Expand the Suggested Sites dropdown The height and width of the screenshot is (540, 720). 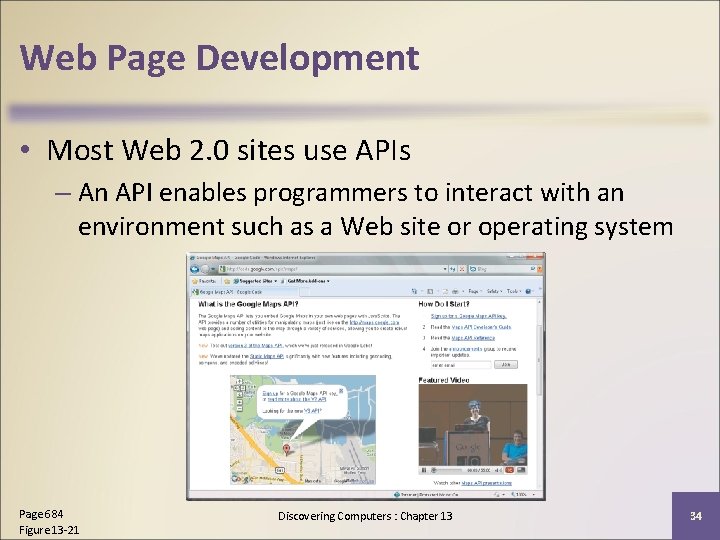(275, 281)
